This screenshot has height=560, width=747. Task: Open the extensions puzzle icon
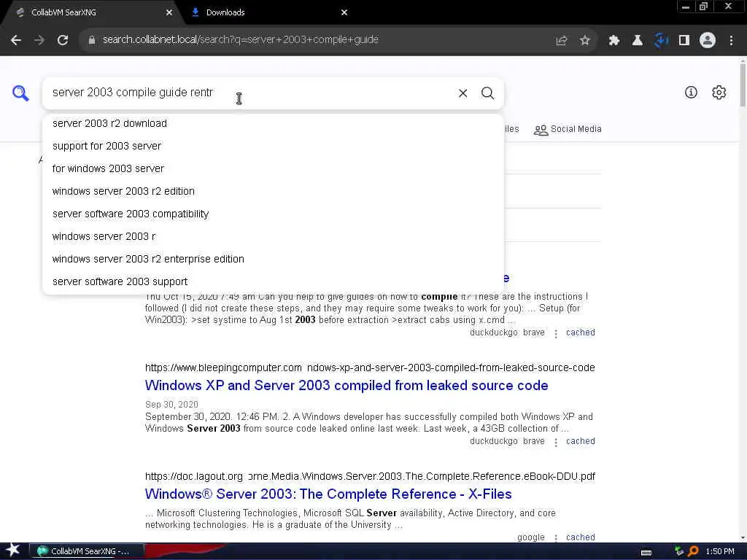tap(614, 40)
